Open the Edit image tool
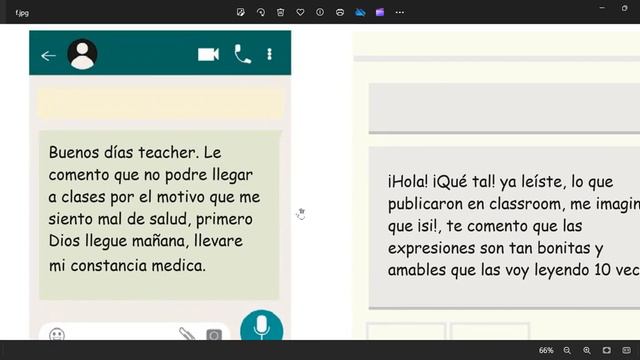The image size is (640, 360). [x=241, y=12]
